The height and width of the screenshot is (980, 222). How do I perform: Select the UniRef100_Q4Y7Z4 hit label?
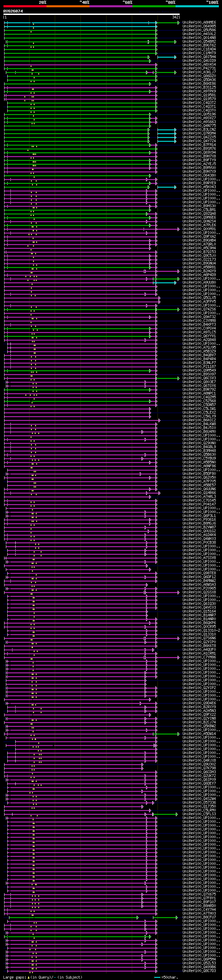[x=199, y=141]
